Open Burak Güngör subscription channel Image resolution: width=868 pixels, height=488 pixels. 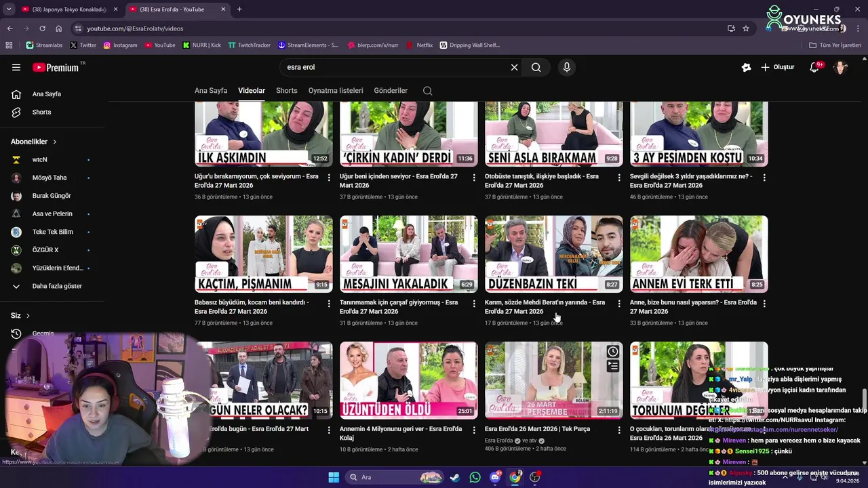[x=52, y=196]
